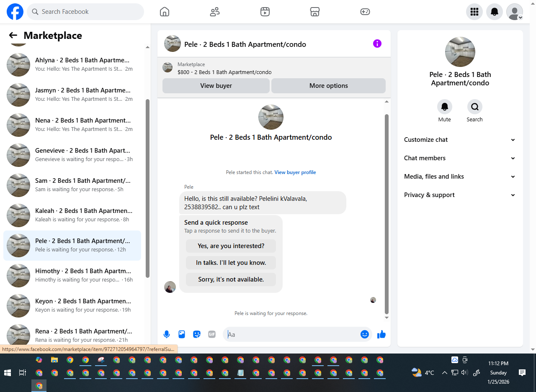This screenshot has width=536, height=392.
Task: Expand Media, files and links section
Action: [460, 177]
